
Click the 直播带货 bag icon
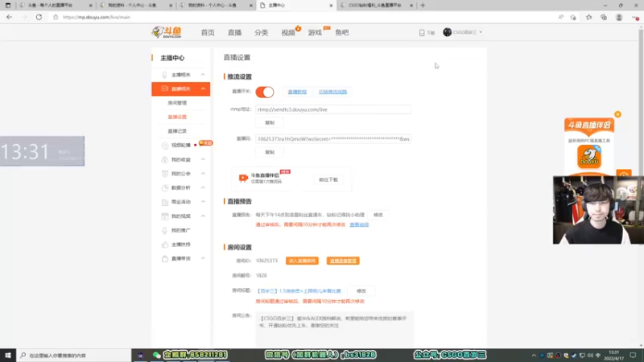click(165, 258)
